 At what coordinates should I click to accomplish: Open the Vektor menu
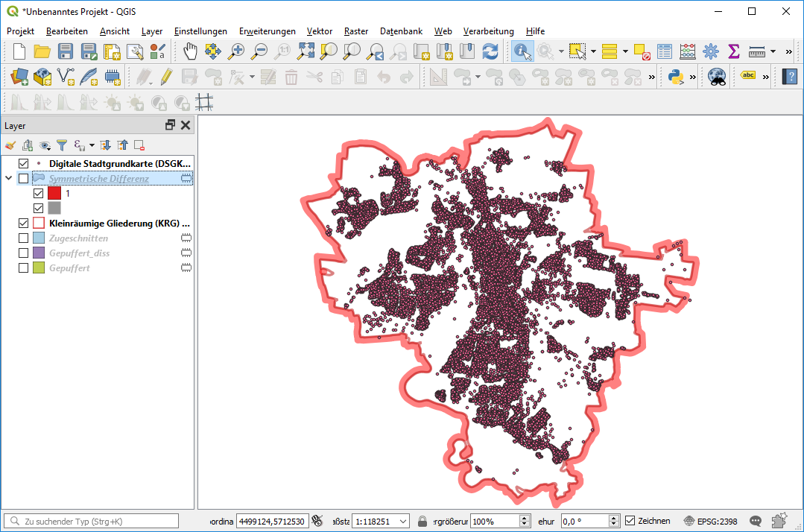click(x=320, y=31)
